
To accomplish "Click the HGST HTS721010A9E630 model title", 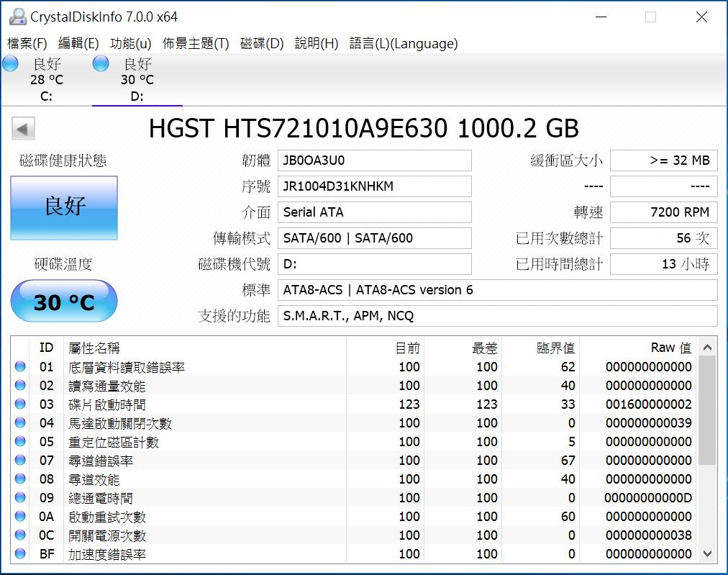I will (363, 129).
